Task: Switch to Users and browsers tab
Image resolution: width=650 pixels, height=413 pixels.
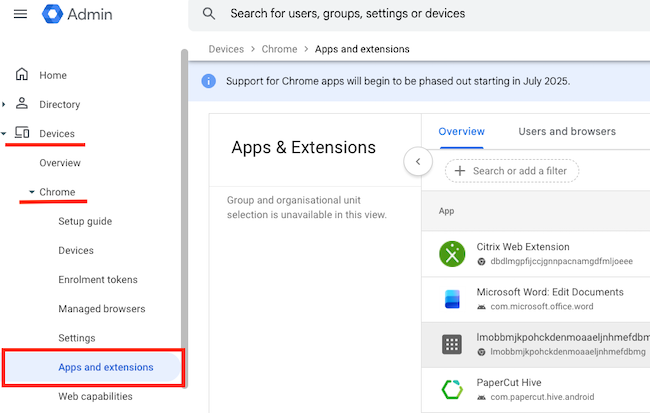Action: (567, 131)
